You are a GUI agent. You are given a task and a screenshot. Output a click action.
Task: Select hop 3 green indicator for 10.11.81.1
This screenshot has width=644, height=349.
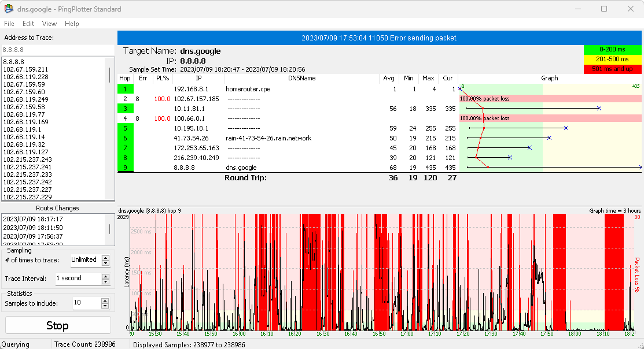pyautogui.click(x=125, y=109)
